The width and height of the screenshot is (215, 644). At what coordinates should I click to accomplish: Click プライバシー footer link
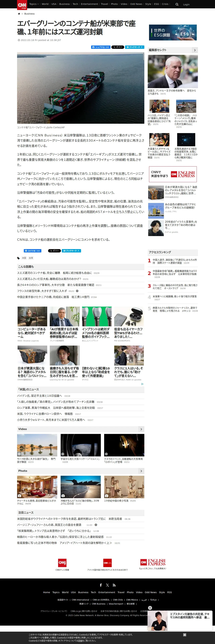point(54,611)
